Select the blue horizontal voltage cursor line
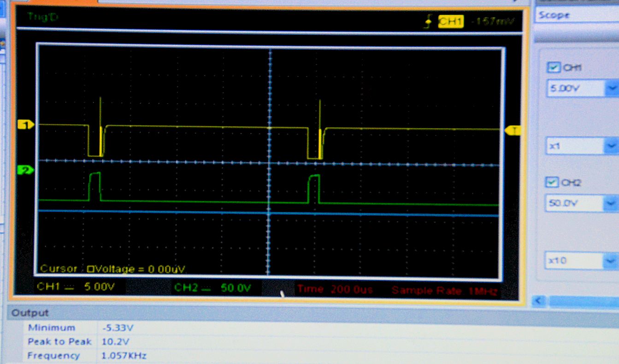 click(x=269, y=213)
